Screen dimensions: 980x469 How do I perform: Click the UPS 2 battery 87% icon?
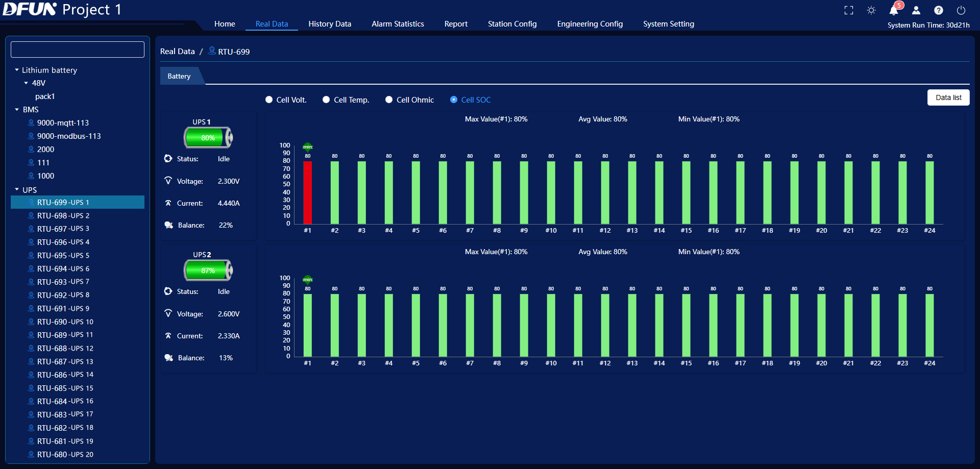[x=208, y=270]
